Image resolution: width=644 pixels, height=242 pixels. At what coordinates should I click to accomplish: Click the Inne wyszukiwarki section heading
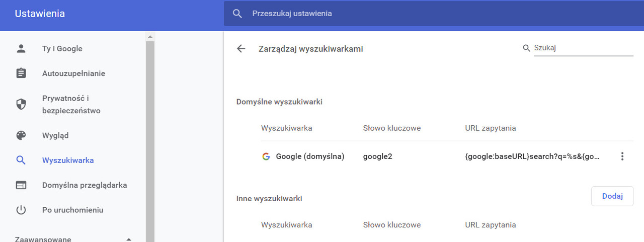coord(269,198)
